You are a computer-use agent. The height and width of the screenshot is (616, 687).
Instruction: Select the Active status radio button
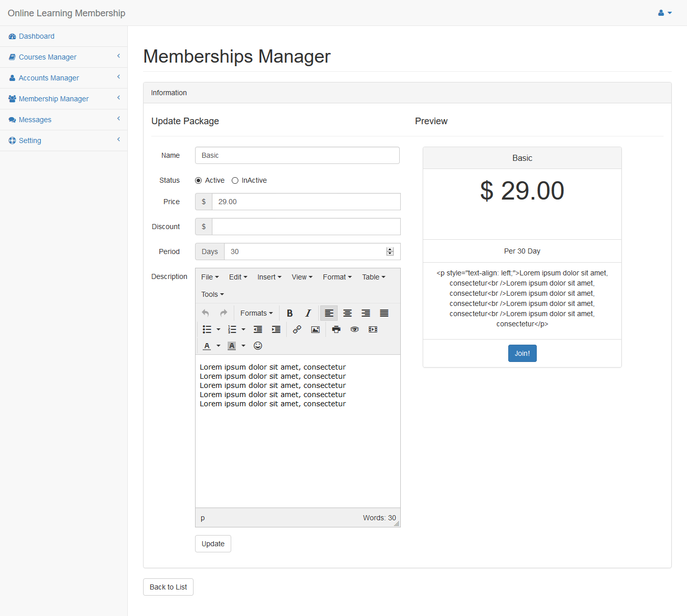[199, 180]
